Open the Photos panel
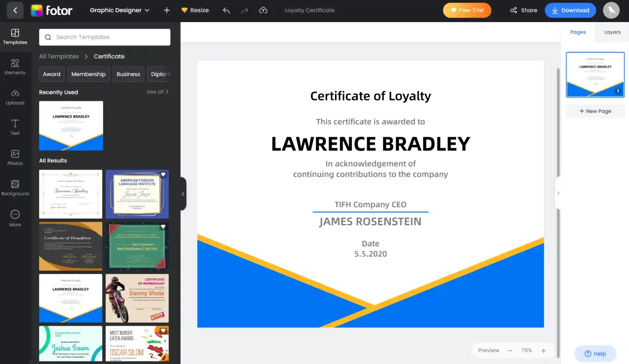Viewport: 629px width, 364px height. coord(15,157)
